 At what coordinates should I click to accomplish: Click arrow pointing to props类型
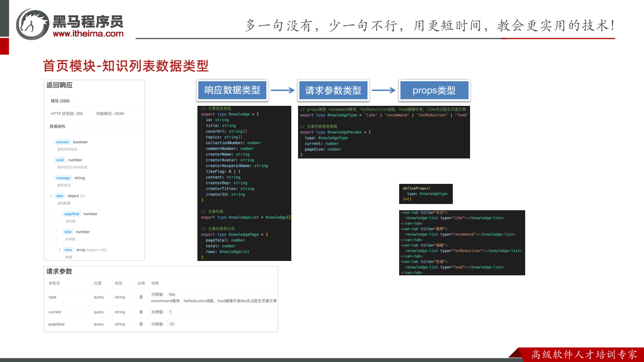(x=384, y=90)
